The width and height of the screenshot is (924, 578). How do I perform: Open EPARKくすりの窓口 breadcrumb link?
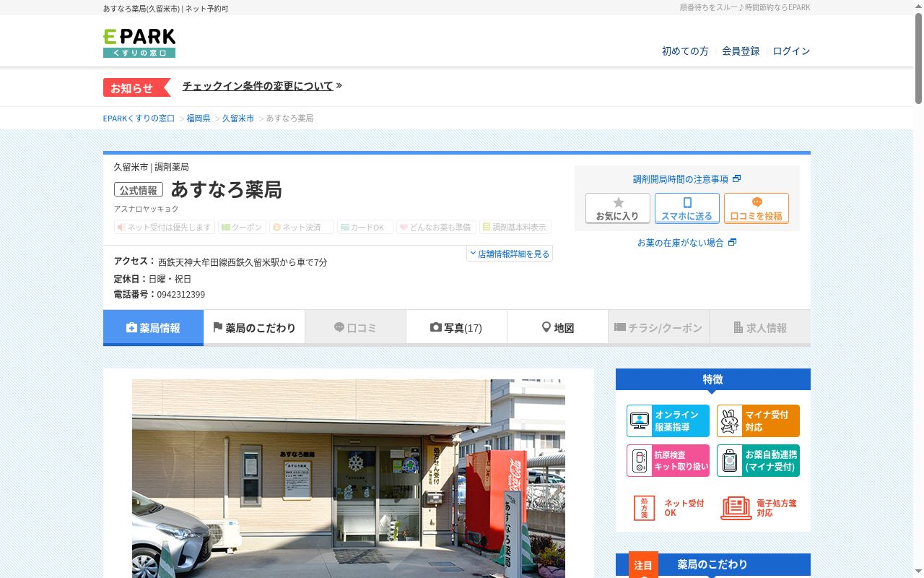(x=139, y=118)
